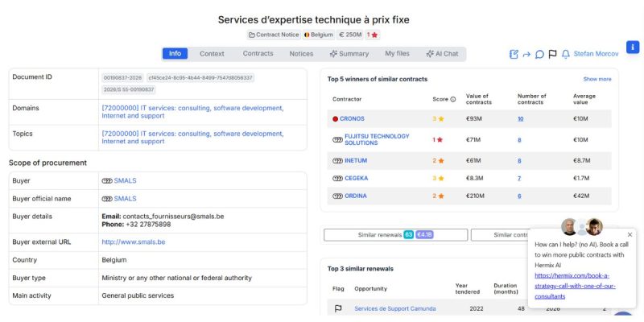This screenshot has width=644, height=322.
Task: Click the Similar renewals count badge 63
Action: point(408,235)
